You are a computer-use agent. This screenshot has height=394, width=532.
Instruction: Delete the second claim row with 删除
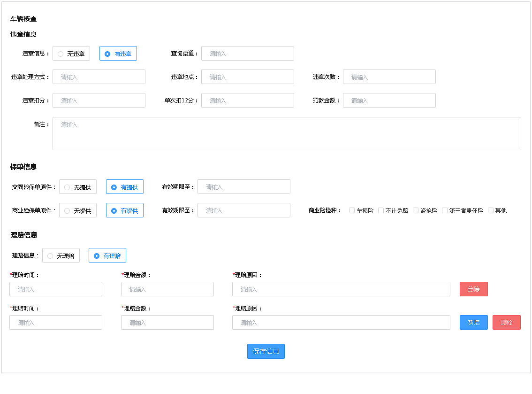[x=507, y=322]
